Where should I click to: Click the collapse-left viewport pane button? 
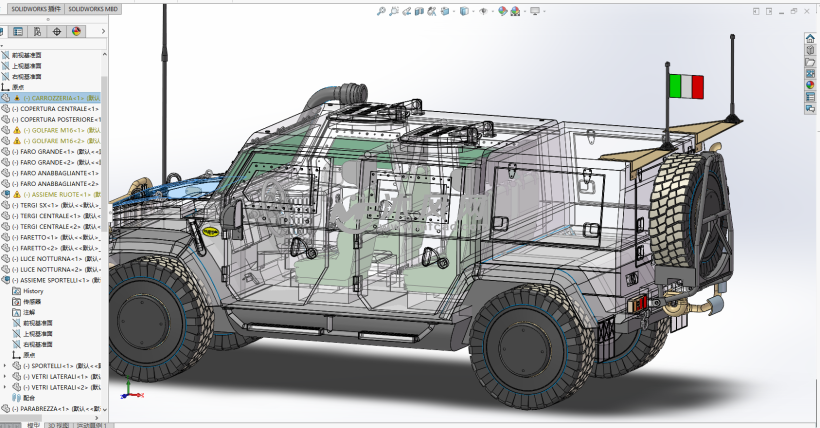click(756, 11)
